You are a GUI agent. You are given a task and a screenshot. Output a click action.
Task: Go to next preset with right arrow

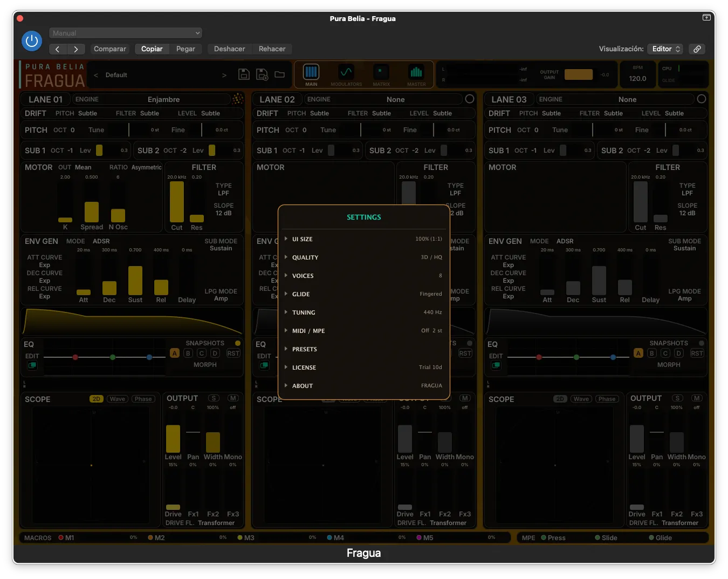pos(224,75)
